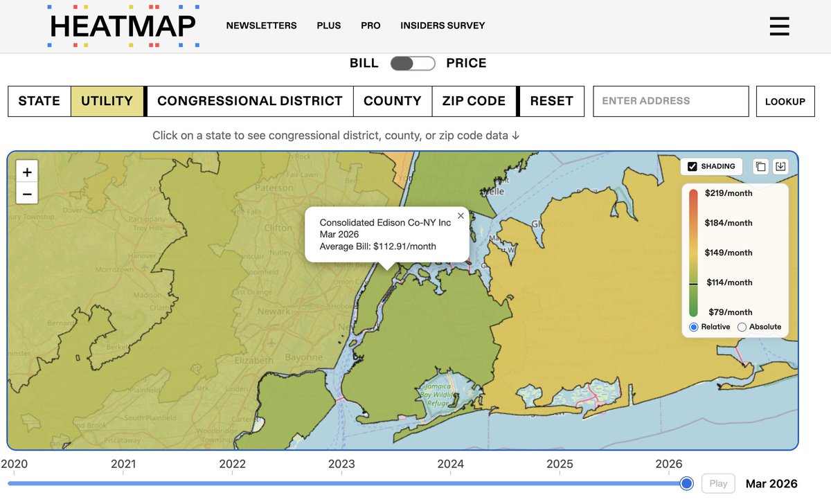Jump to 2026 on the timeline

(x=669, y=464)
